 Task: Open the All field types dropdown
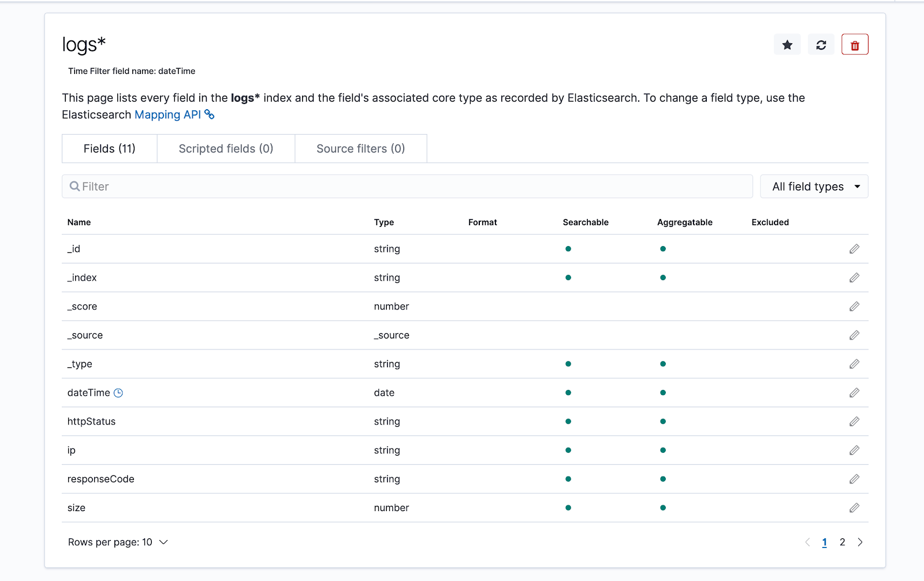pos(814,187)
